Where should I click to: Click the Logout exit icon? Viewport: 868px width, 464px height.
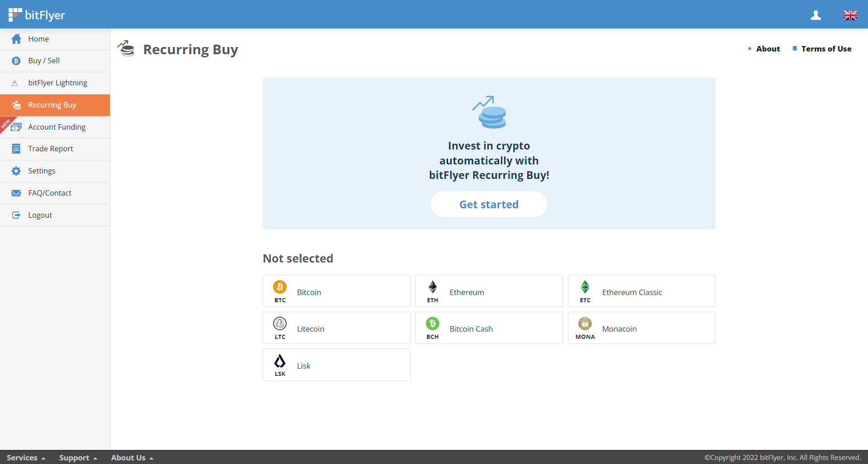pos(16,215)
